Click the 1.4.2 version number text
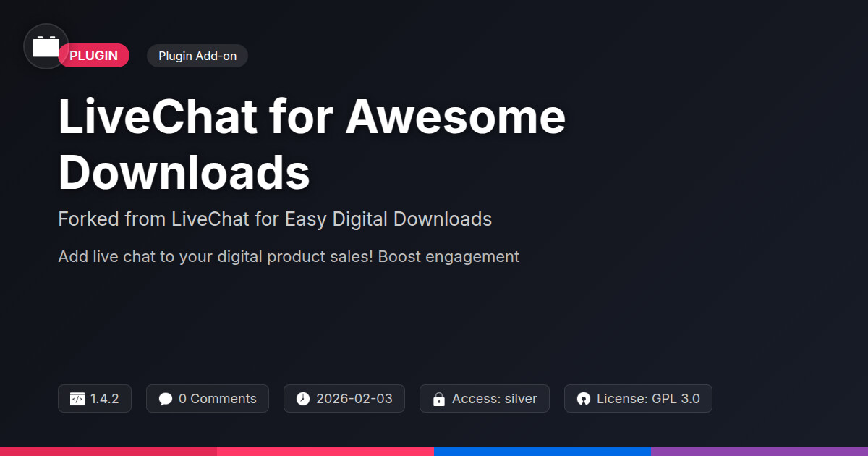This screenshot has width=868, height=456. click(x=105, y=399)
